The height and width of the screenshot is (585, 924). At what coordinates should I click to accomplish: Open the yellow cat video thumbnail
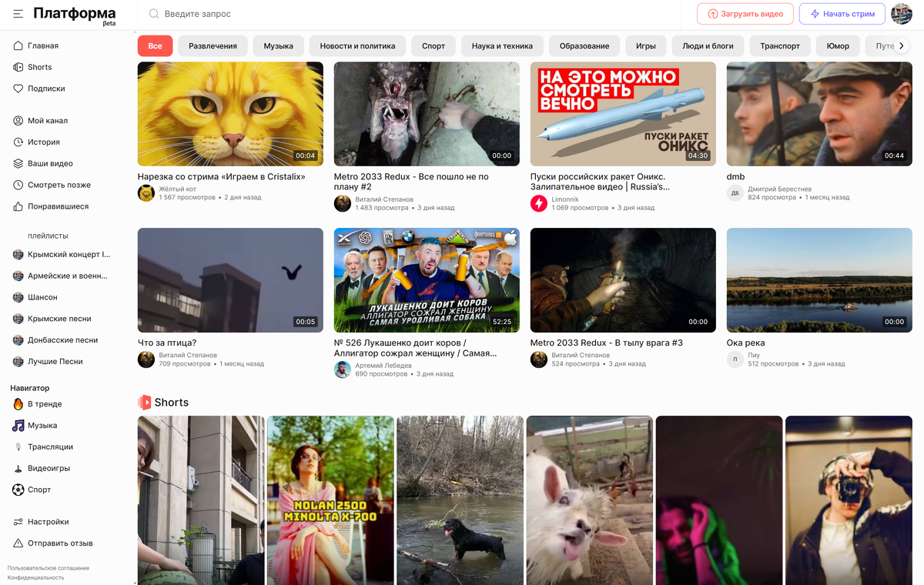point(230,114)
